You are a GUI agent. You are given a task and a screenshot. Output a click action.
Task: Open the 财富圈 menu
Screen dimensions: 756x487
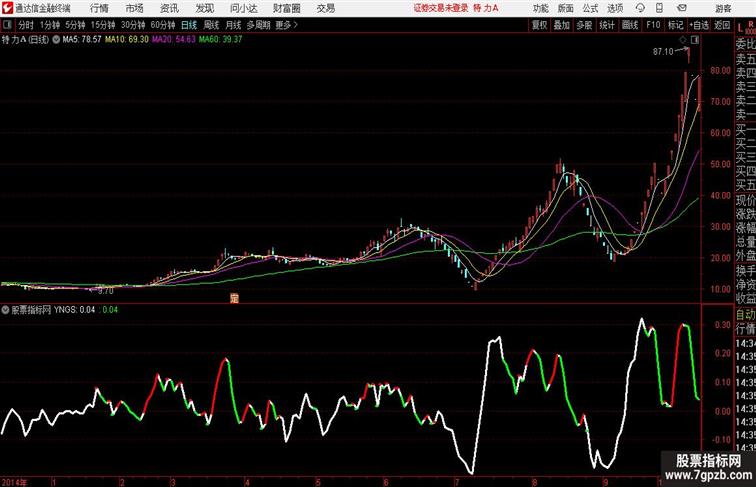tap(286, 8)
